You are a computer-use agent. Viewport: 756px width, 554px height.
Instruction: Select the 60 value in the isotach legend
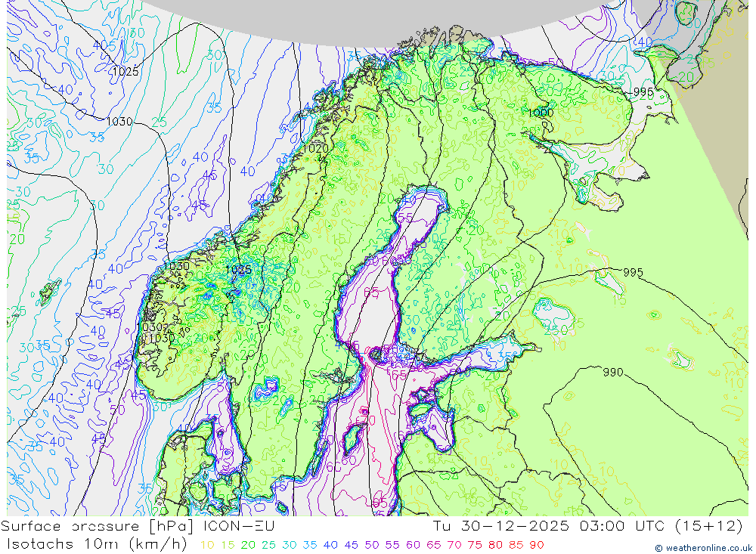[x=414, y=546]
